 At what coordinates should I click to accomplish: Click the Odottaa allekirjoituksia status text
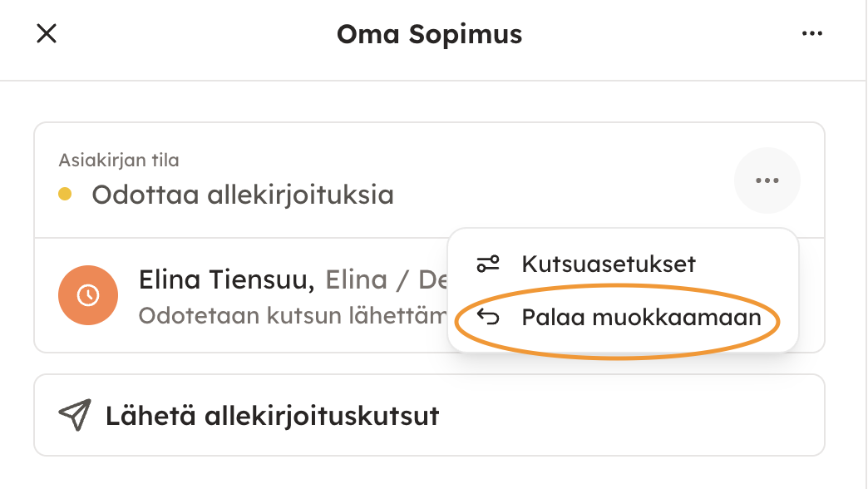click(242, 195)
